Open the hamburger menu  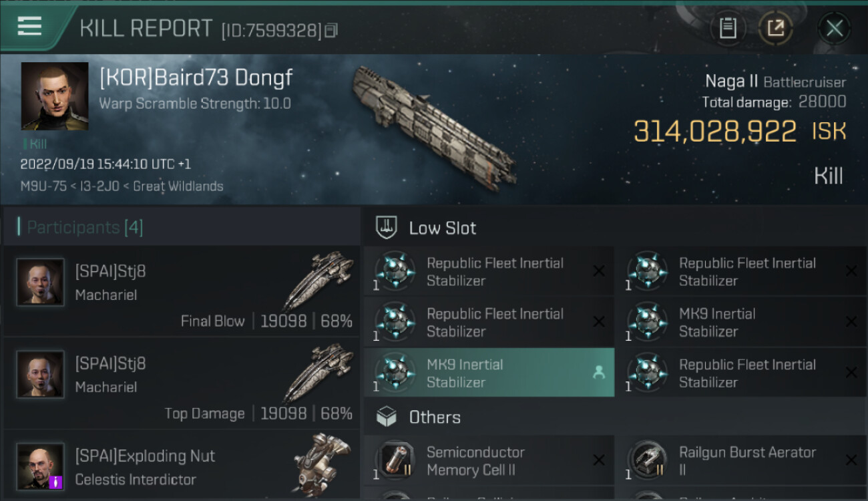(30, 27)
